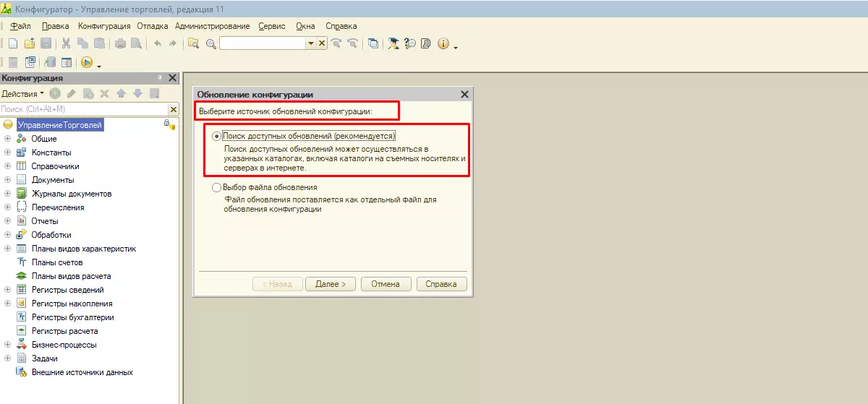
Task: Click the Start debugging play icon
Action: [87, 63]
